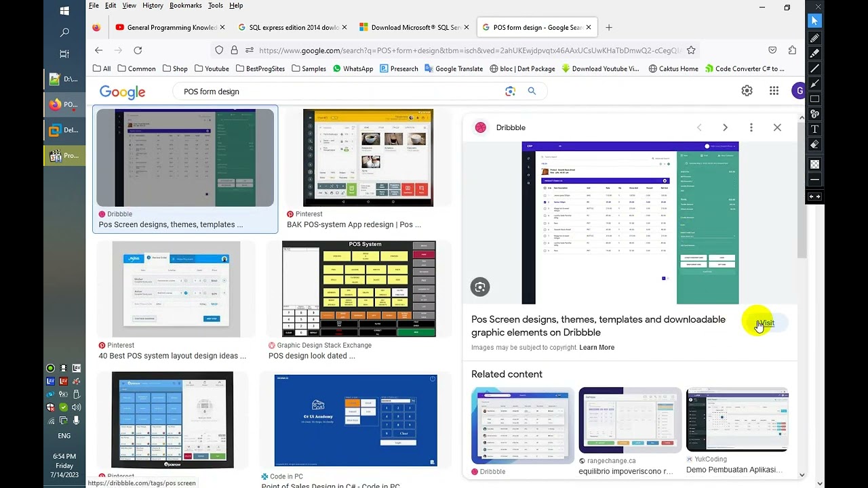Show previous image in preview panel

coord(699,127)
